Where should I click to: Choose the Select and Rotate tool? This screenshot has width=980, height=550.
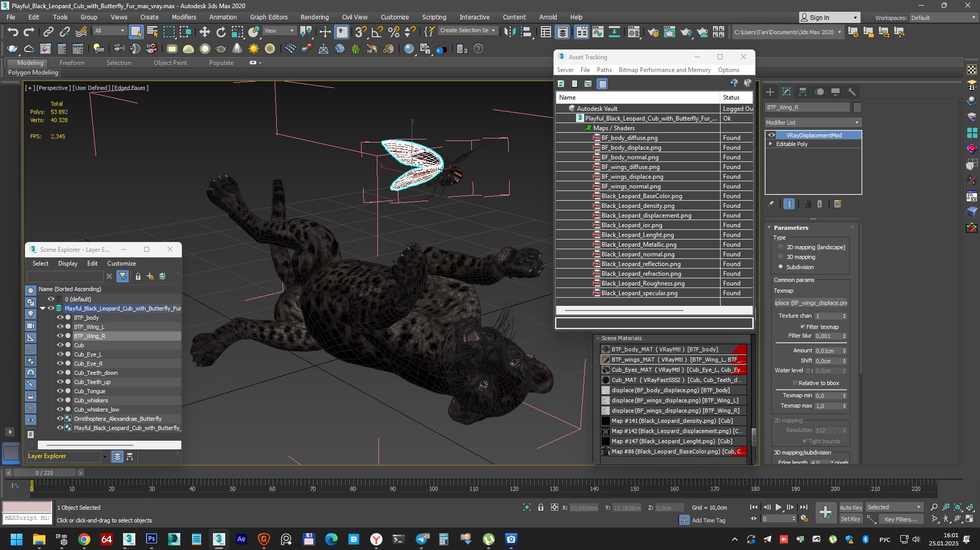click(221, 32)
